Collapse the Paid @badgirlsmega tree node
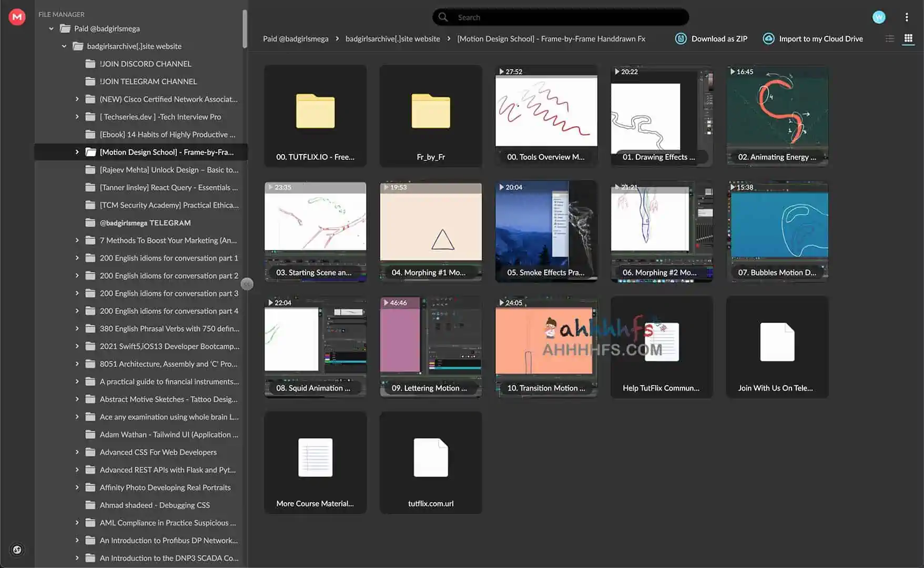The image size is (924, 568). click(51, 28)
